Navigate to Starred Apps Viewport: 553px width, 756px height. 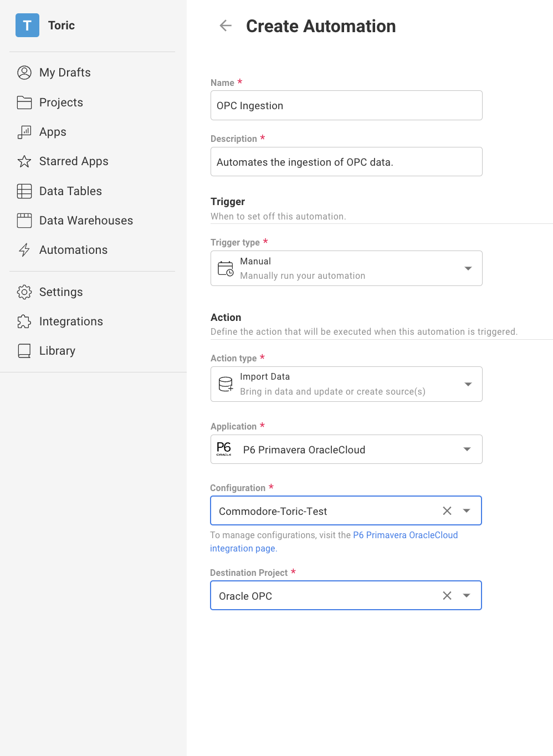(74, 161)
